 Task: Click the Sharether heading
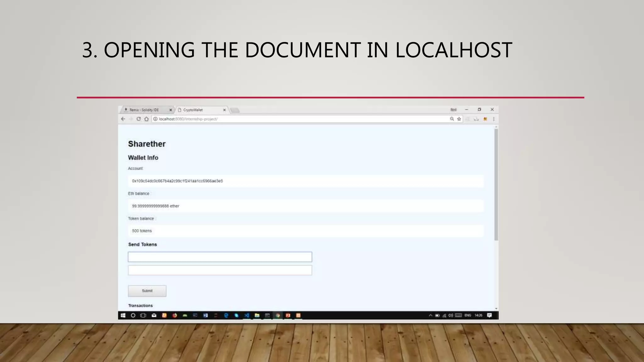point(147,144)
